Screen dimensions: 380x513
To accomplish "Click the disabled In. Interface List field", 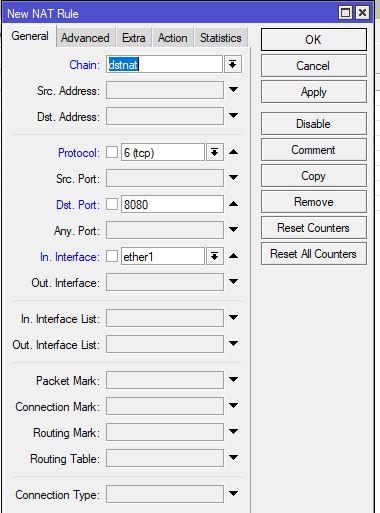I will point(165,318).
